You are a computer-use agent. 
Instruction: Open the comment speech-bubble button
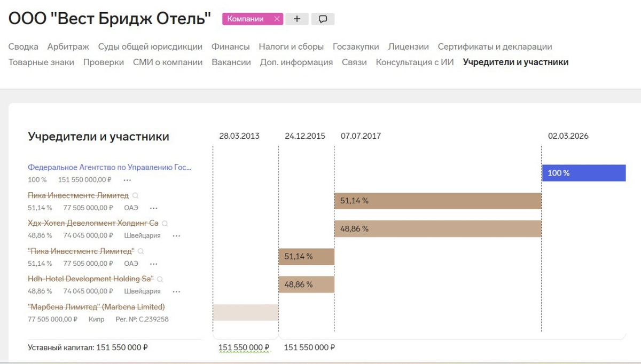pos(323,19)
